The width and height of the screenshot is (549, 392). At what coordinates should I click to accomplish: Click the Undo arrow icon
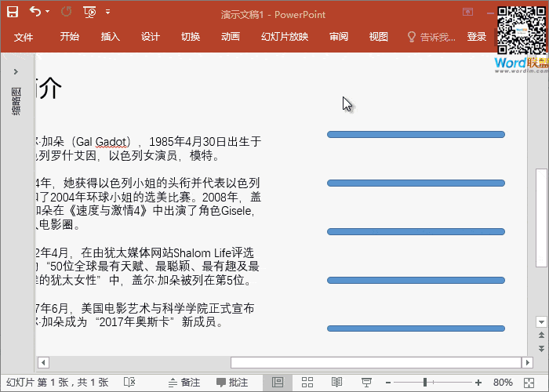[x=35, y=12]
